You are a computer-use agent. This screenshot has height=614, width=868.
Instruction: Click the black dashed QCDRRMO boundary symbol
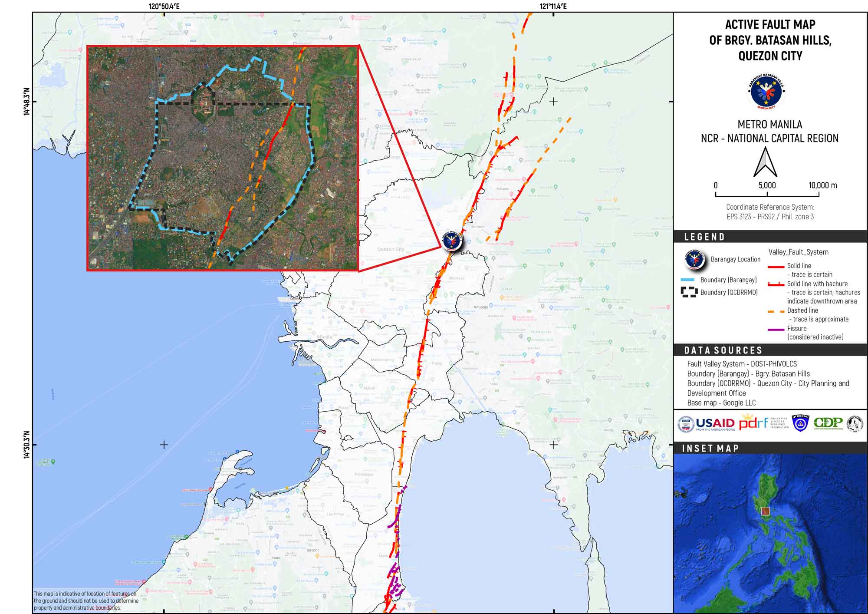click(689, 292)
